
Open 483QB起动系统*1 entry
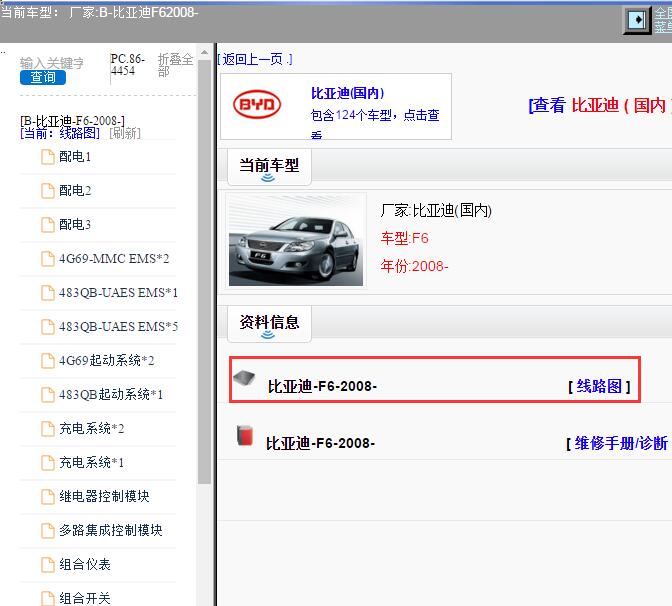coord(111,395)
